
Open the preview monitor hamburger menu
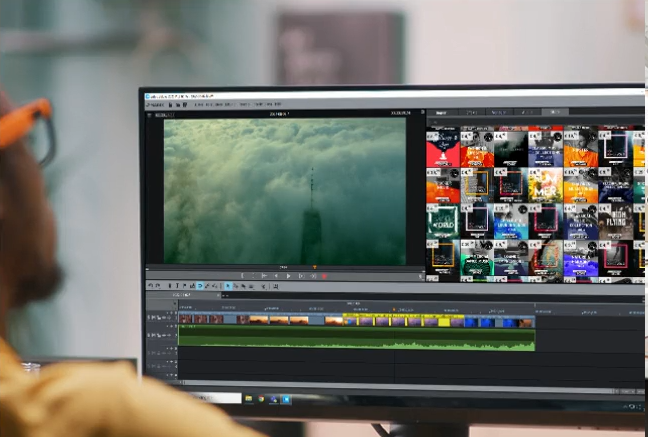pos(150,115)
